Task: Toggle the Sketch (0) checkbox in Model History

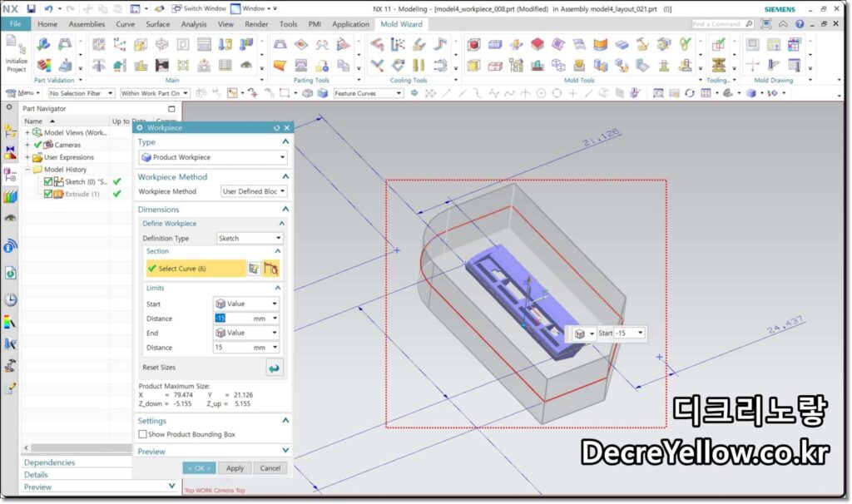Action: tap(47, 182)
